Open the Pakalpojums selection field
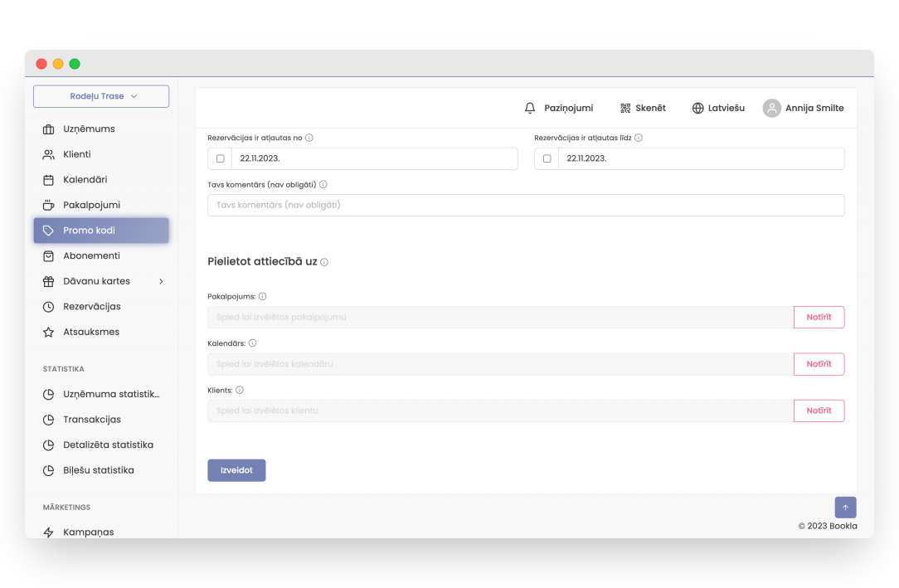899x588 pixels. 500,318
